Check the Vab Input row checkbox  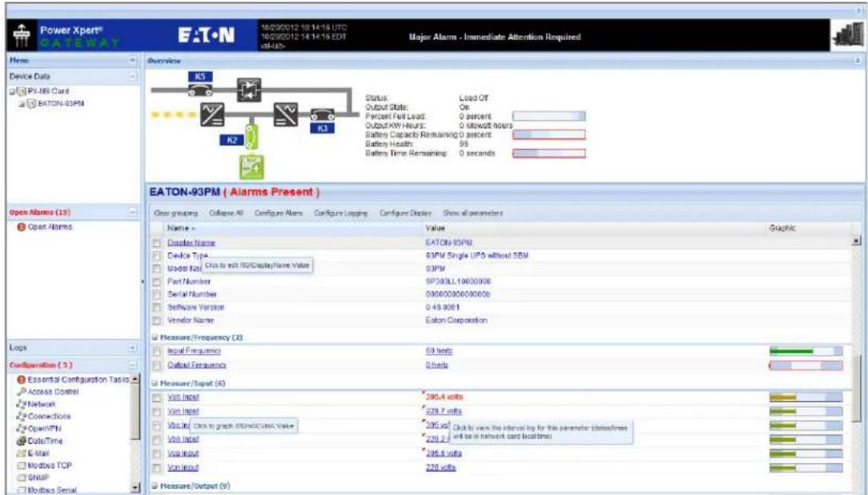coord(157,397)
